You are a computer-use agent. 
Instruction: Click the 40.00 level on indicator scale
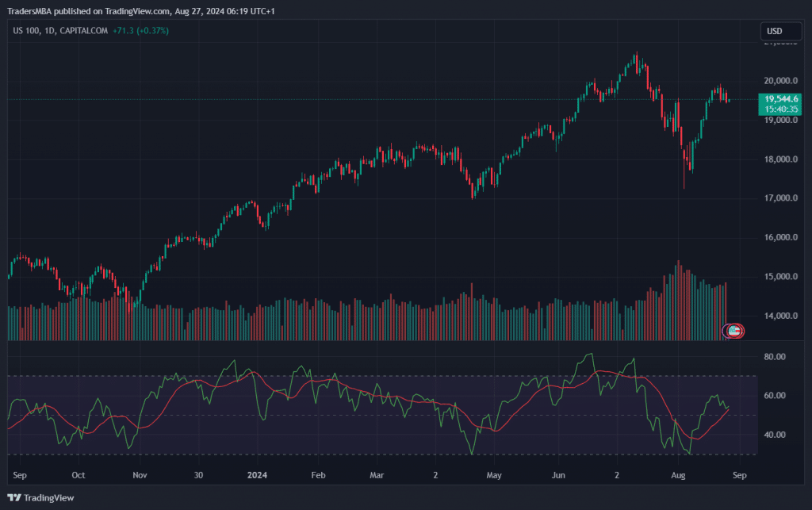click(x=774, y=435)
